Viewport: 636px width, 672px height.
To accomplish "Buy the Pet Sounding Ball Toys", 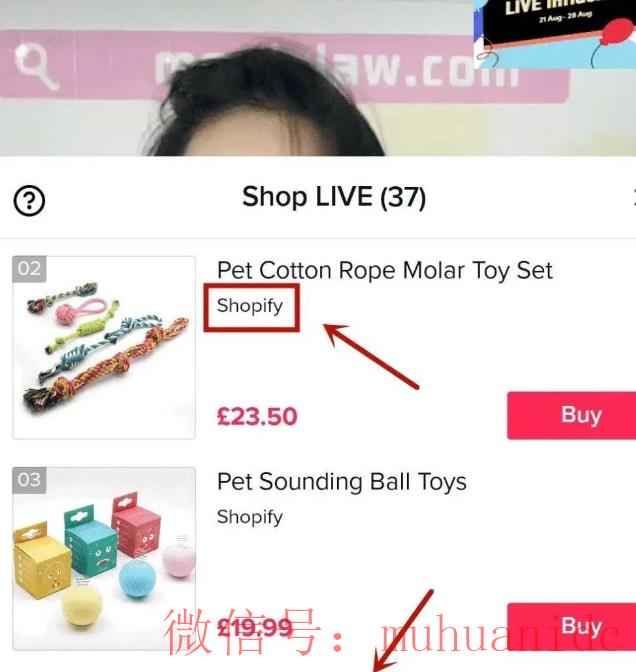I will [x=572, y=626].
